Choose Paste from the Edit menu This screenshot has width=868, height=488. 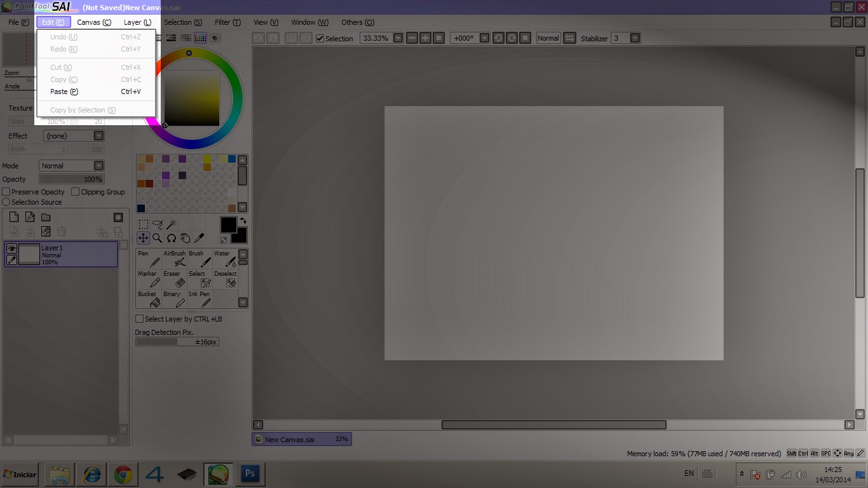click(64, 91)
